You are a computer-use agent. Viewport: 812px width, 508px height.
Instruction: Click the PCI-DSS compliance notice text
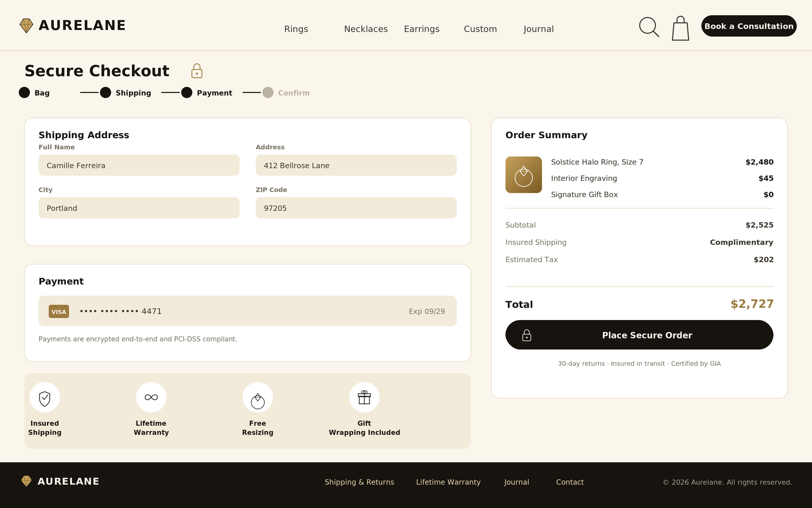(x=138, y=339)
